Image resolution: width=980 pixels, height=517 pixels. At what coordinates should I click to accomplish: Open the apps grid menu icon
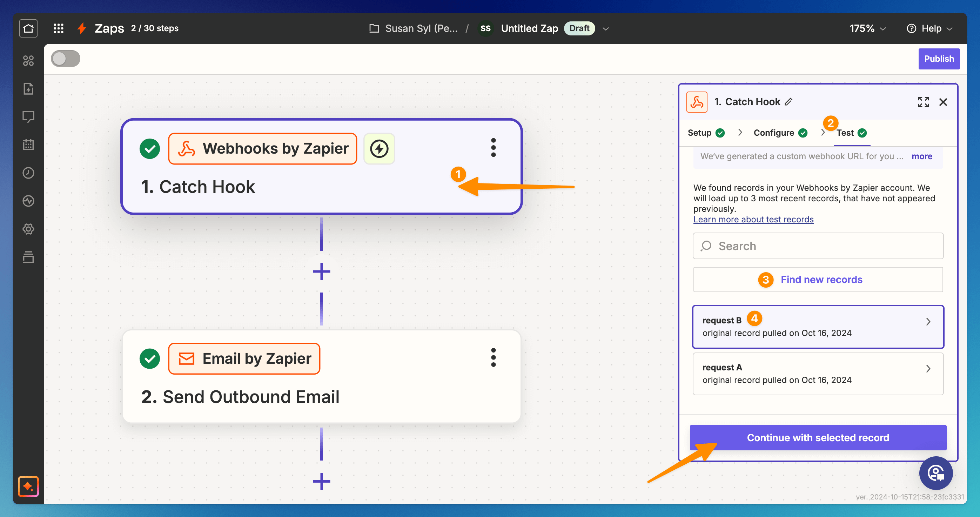58,28
